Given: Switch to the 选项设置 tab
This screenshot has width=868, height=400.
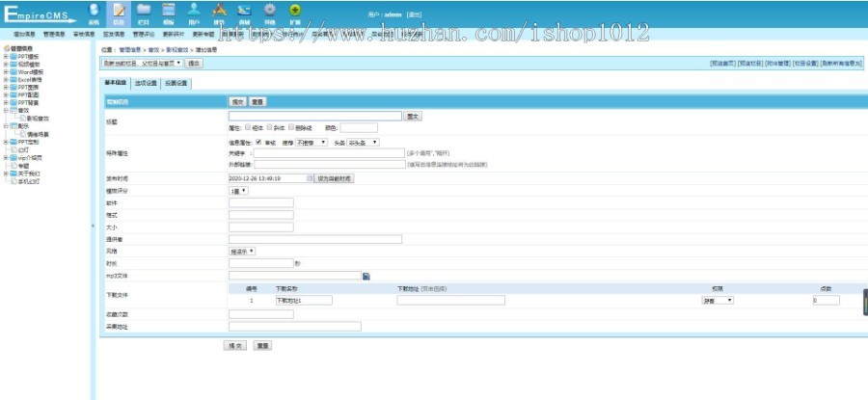Looking at the screenshot, I should (x=146, y=84).
